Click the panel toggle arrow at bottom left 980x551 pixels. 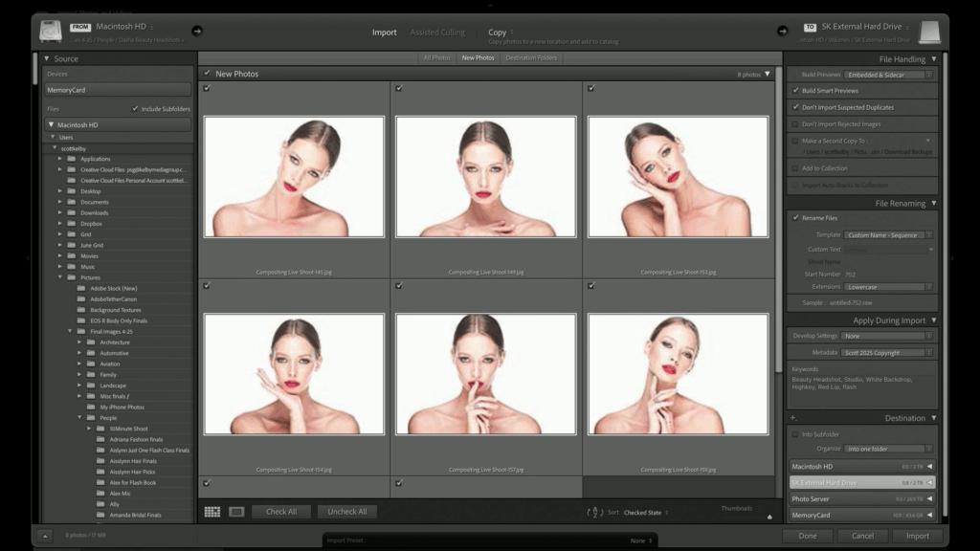click(x=45, y=536)
